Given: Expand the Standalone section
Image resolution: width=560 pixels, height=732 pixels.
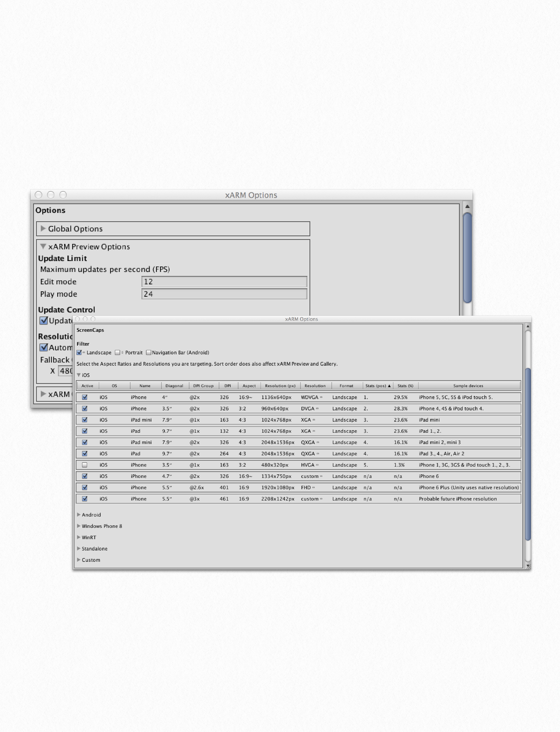Looking at the screenshot, I should pos(79,549).
